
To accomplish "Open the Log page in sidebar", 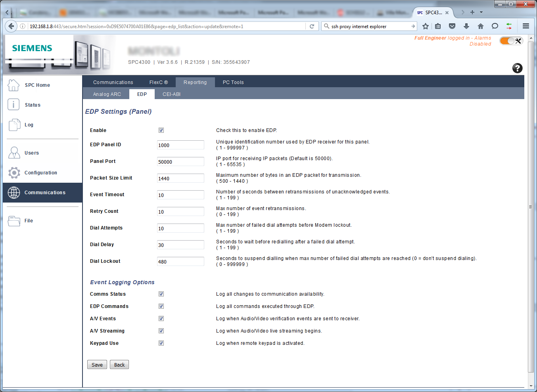I will click(29, 125).
